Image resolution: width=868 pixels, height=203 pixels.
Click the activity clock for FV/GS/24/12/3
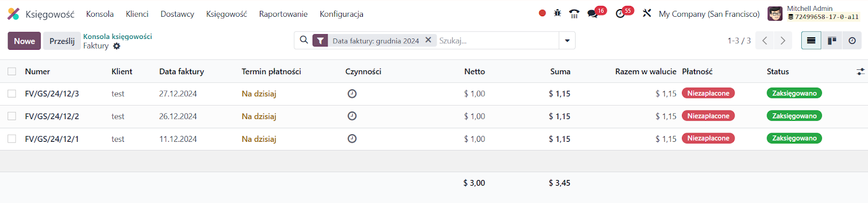[x=352, y=94]
